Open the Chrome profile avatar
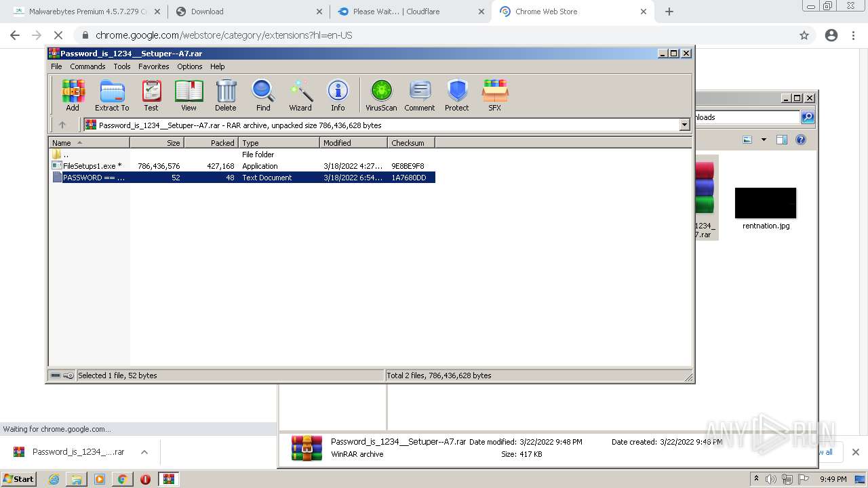Screen dimensions: 868x488 click(x=831, y=35)
